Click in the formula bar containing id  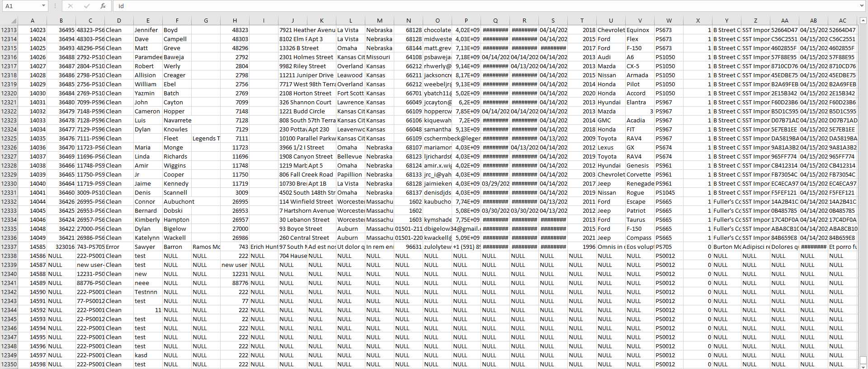coord(485,6)
